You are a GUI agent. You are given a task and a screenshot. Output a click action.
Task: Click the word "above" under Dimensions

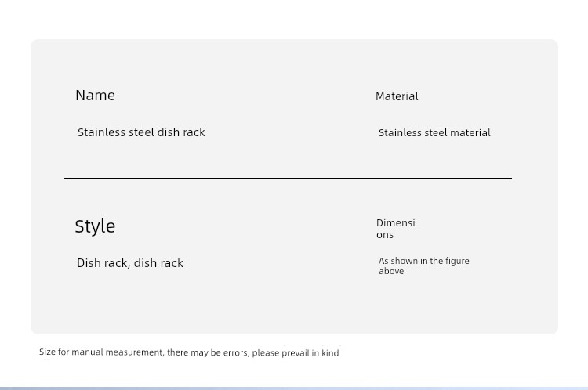(x=391, y=271)
